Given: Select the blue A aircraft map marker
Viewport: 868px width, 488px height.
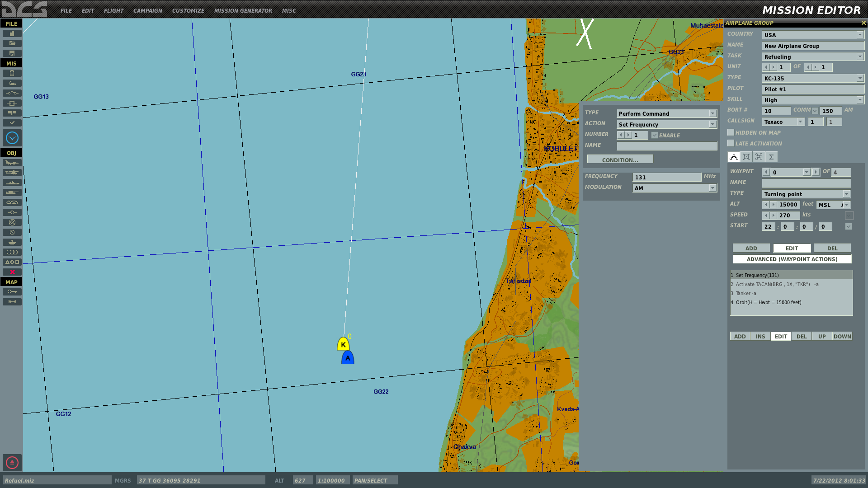Looking at the screenshot, I should pyautogui.click(x=348, y=357).
